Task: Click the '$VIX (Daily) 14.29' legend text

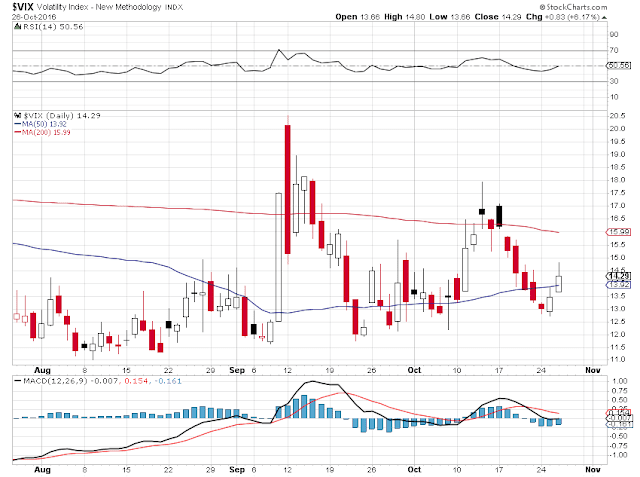Action: point(62,115)
